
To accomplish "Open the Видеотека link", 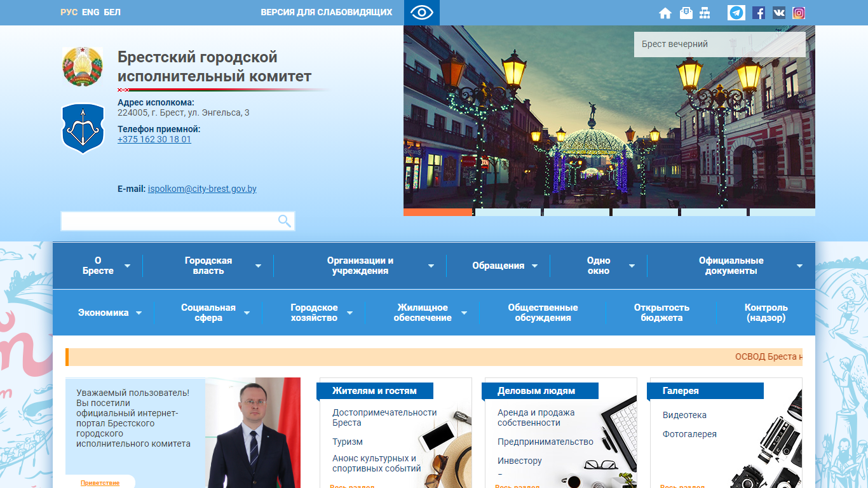I will click(x=684, y=415).
